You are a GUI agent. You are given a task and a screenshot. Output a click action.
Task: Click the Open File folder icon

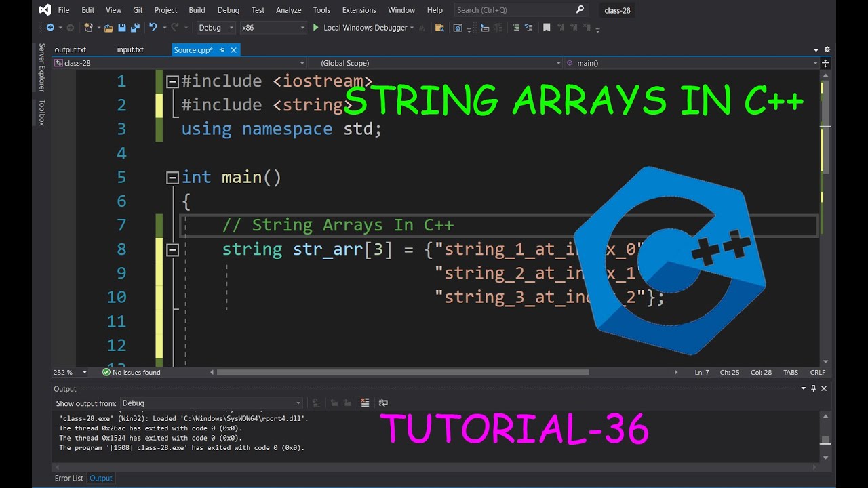pos(108,28)
